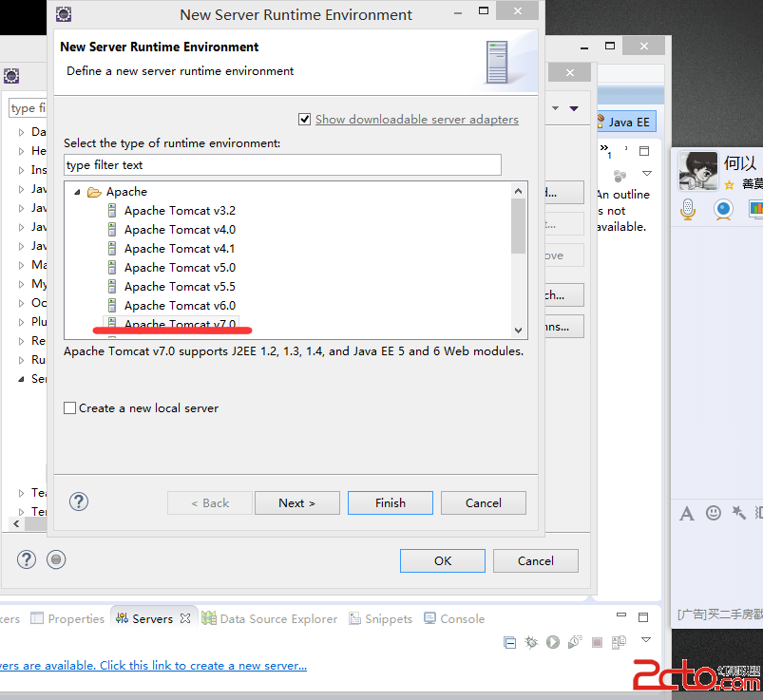This screenshot has height=700, width=763.
Task: Open Show downloadable server adapters link
Action: tap(416, 119)
